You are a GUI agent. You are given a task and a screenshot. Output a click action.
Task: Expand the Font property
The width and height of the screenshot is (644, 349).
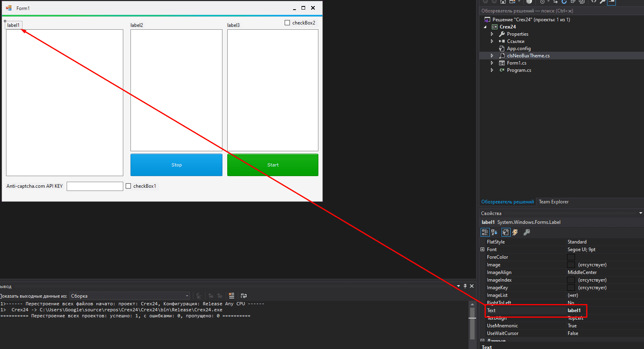tap(483, 250)
